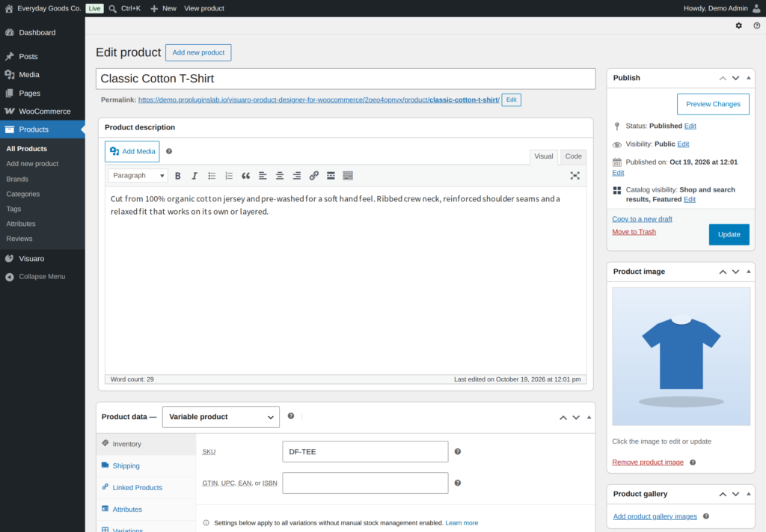Edit catalog visibility setting

(x=689, y=199)
